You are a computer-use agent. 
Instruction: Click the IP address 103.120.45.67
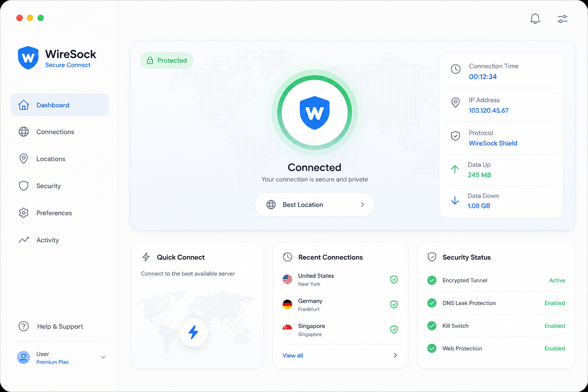click(488, 110)
